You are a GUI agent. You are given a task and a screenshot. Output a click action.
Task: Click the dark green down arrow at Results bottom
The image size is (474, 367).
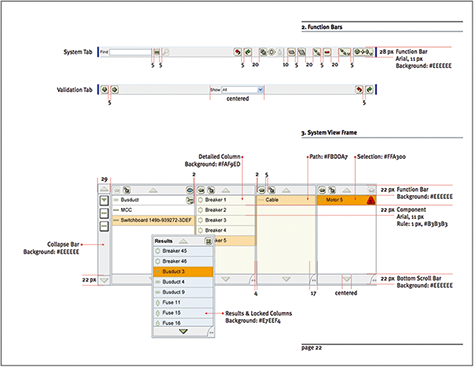pos(183,331)
